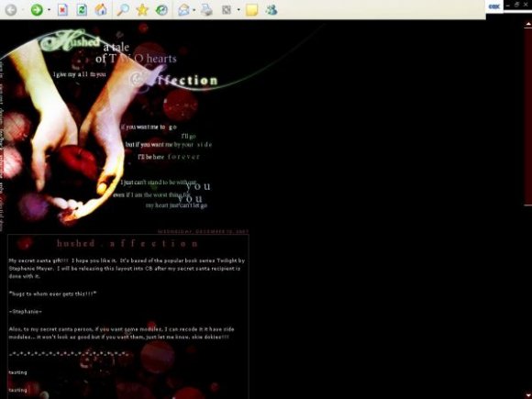Click the vertical page scrollbar thumb
Image resolution: width=532 pixels, height=399 pixels.
point(528,116)
